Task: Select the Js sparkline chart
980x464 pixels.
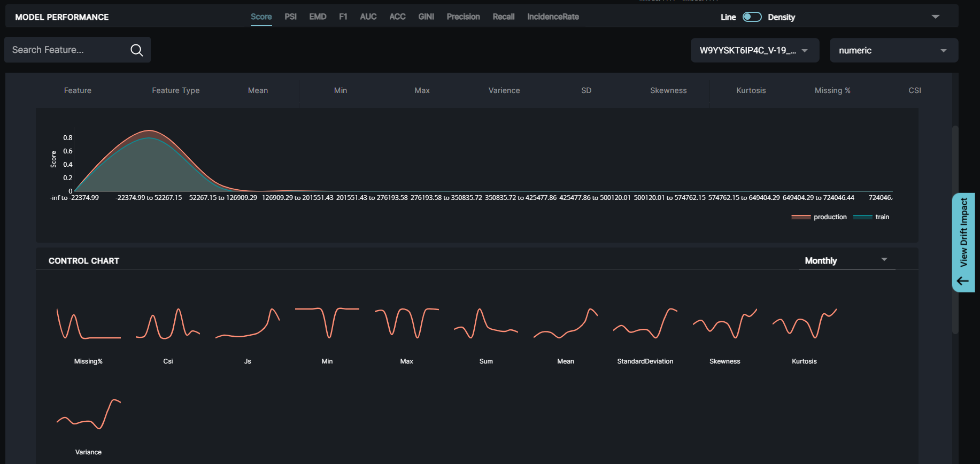Action: 247,324
